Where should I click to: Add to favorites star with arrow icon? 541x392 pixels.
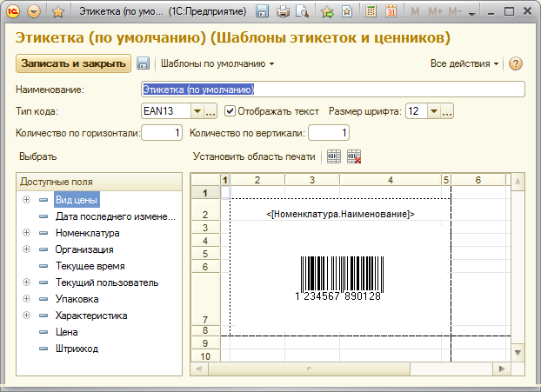coord(327,12)
